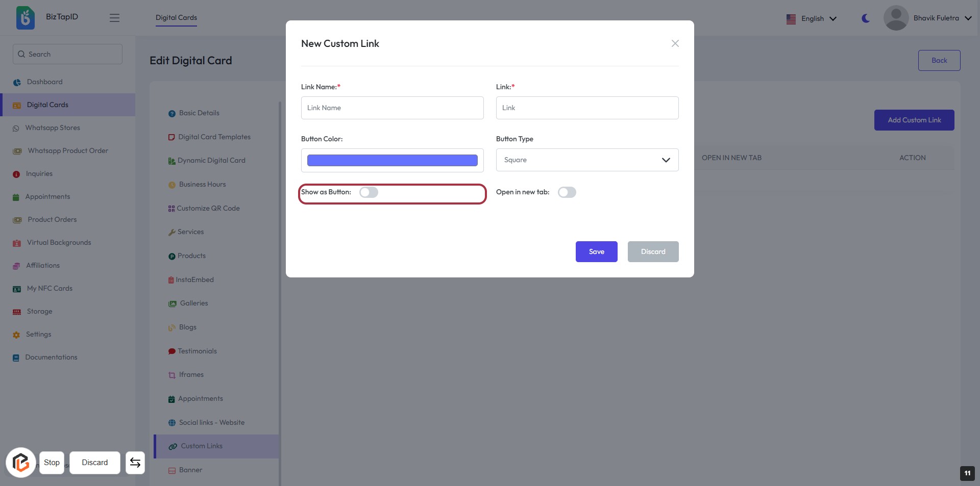Open the Button Type dropdown
The width and height of the screenshot is (980, 486).
click(x=587, y=160)
